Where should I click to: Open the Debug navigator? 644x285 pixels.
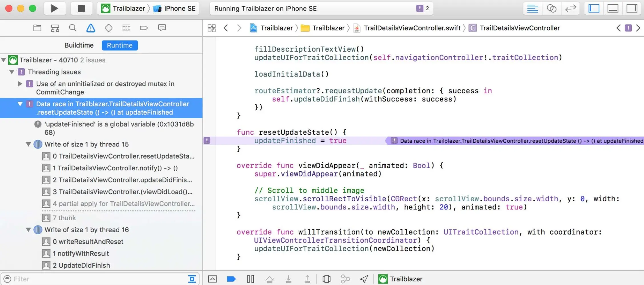[x=126, y=28]
